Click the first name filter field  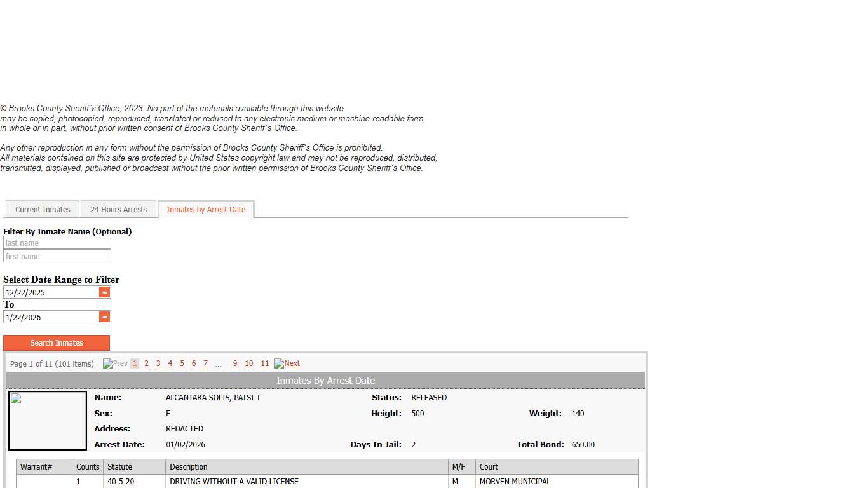click(x=57, y=257)
